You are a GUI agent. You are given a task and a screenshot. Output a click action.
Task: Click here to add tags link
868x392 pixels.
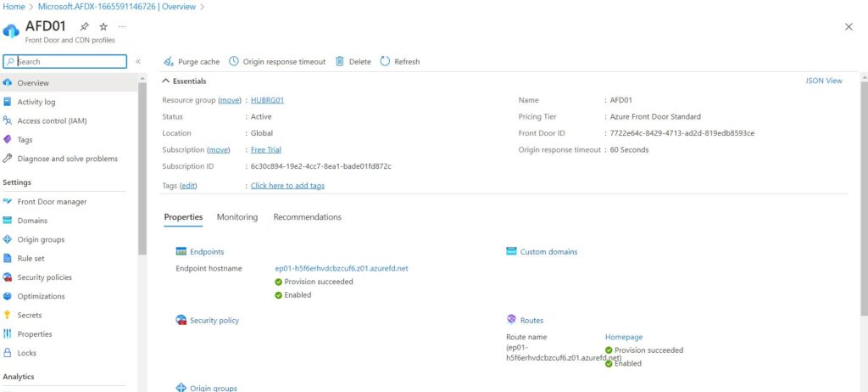point(288,186)
